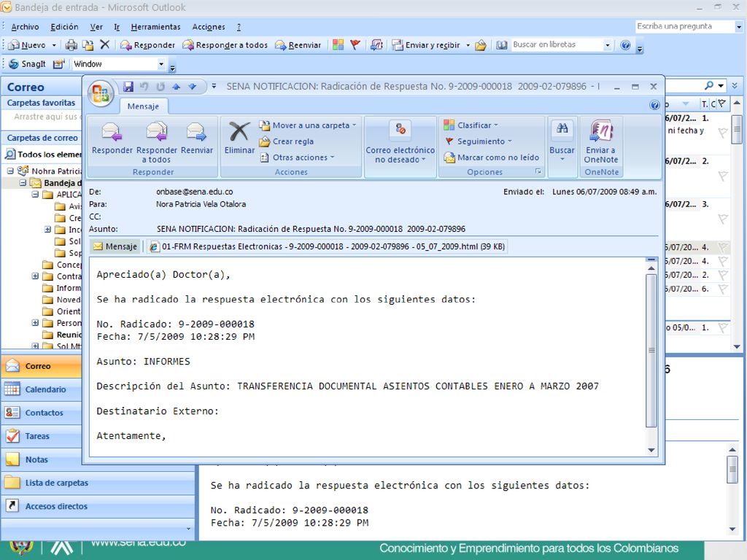Delete message with Eliminar button

pos(239,138)
